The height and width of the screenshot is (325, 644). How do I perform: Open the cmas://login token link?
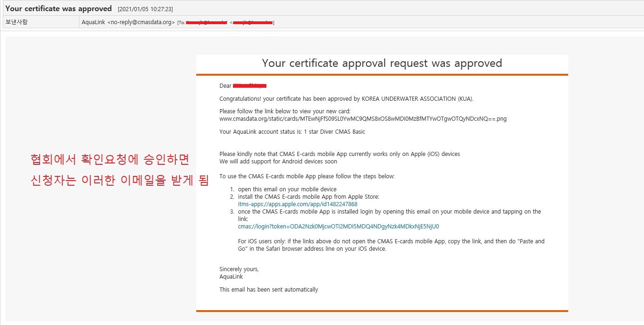339,227
